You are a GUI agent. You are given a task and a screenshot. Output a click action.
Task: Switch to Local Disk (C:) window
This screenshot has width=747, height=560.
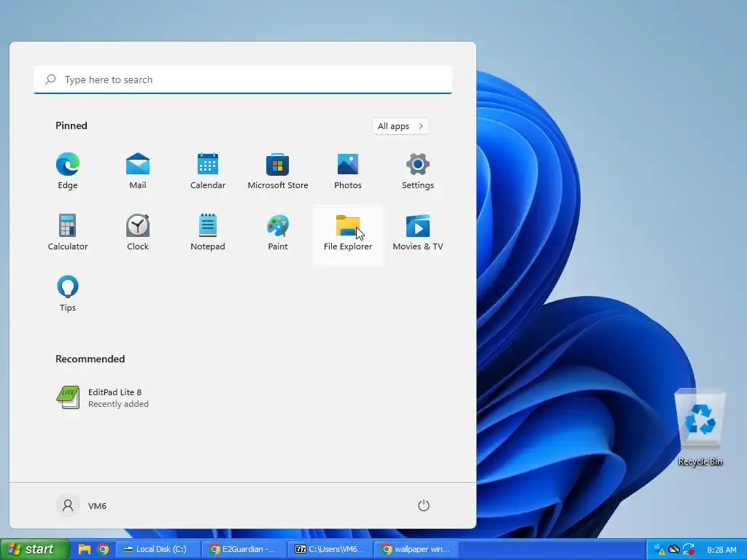pyautogui.click(x=158, y=549)
